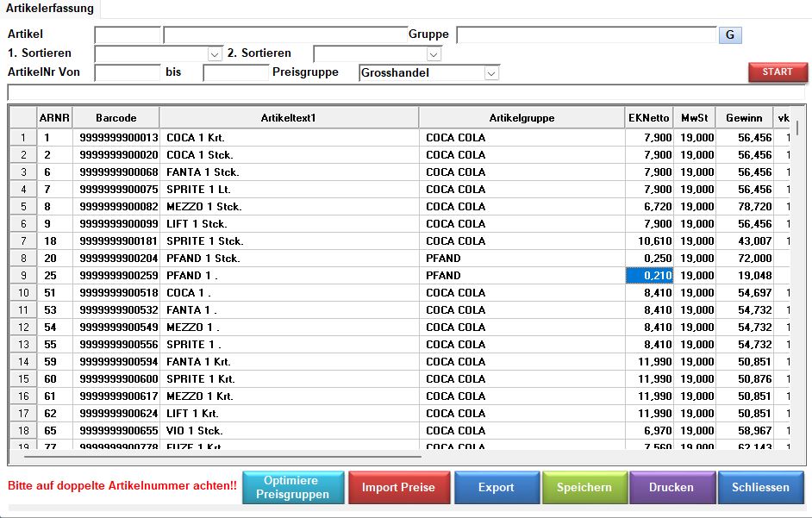Viewport: 812px width, 518px height.
Task: Save changes with the Speichern button
Action: (584, 487)
